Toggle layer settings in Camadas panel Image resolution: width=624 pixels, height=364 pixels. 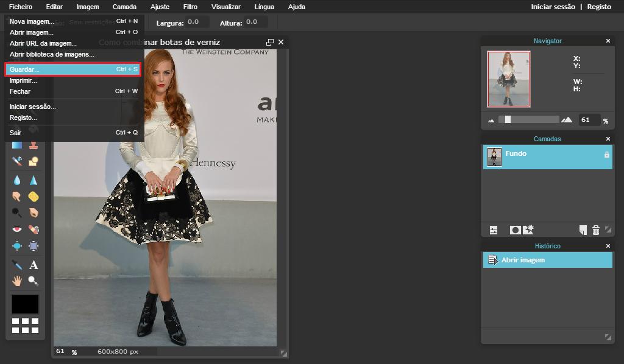point(494,230)
